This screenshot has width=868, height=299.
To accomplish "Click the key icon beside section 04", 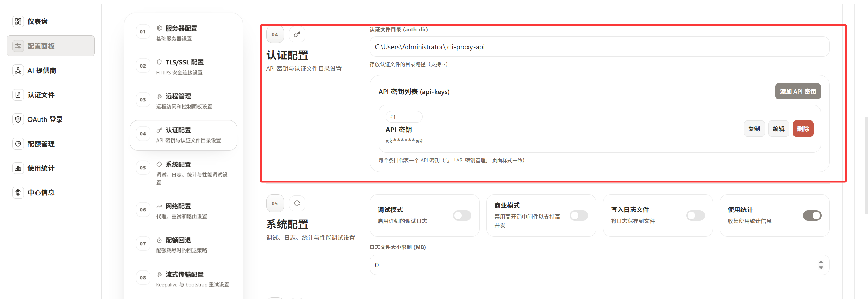I will pyautogui.click(x=297, y=35).
